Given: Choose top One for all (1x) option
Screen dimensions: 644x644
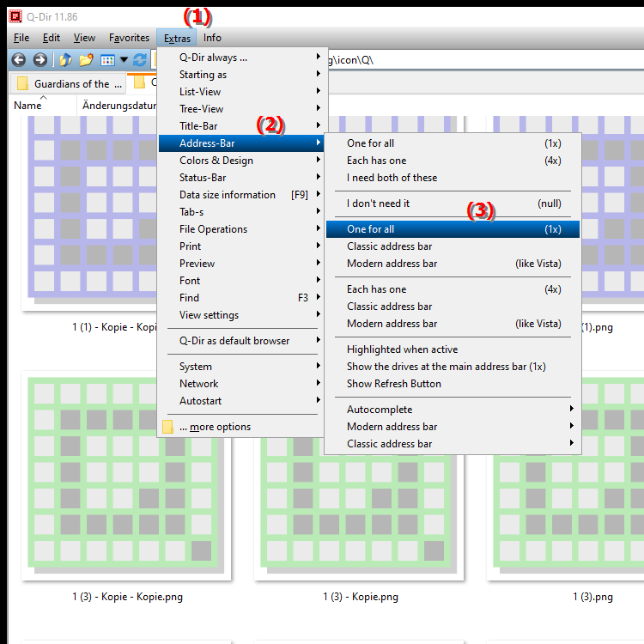Looking at the screenshot, I should click(453, 143).
